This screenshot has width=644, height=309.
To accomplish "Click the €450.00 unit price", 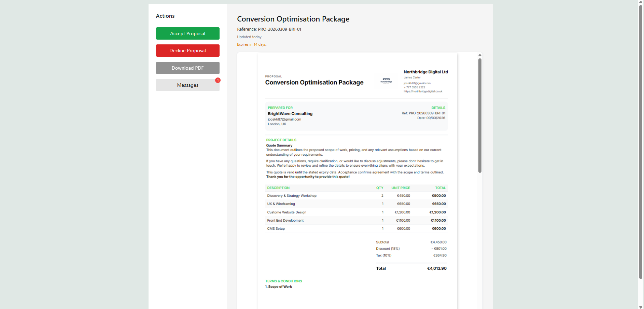I will (x=403, y=196).
